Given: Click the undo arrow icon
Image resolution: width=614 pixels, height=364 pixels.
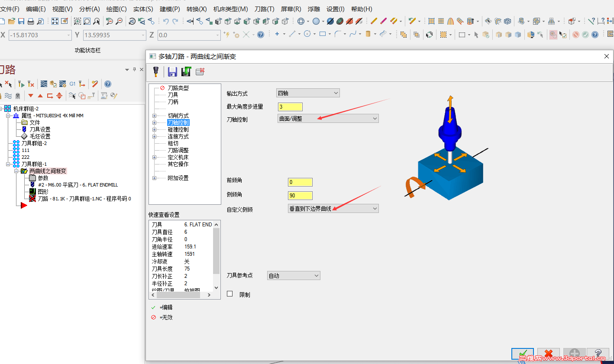Looking at the screenshot, I should 166,21.
